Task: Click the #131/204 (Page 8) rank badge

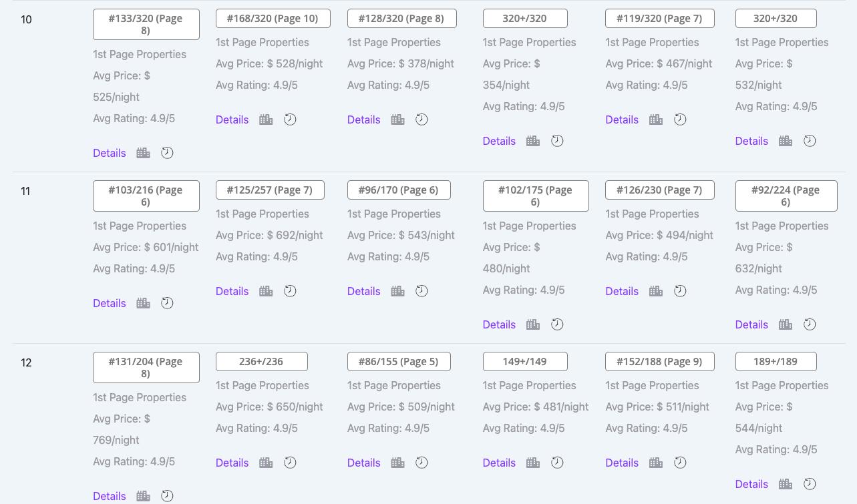Action: (146, 367)
